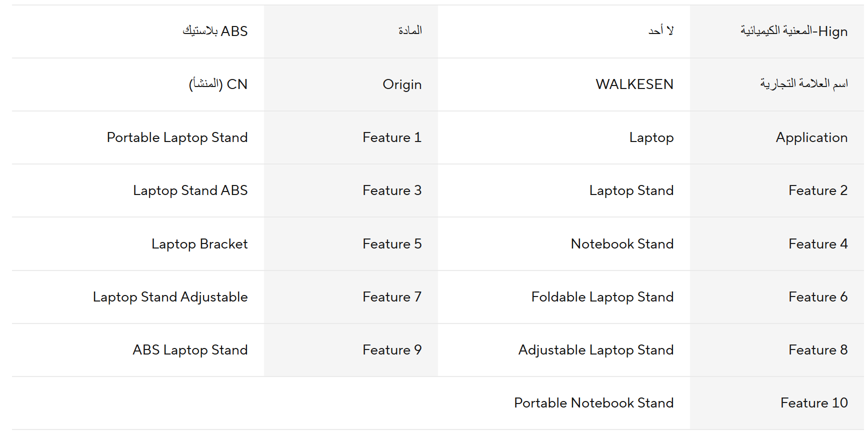
Task: Select the Feature 5 label
Action: coord(391,244)
